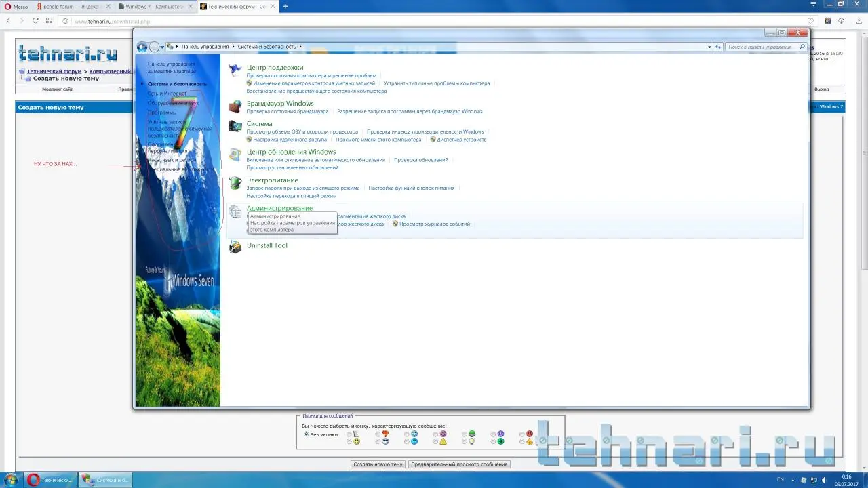Select the radio button with document icon
This screenshot has height=488, width=868.
[349, 434]
